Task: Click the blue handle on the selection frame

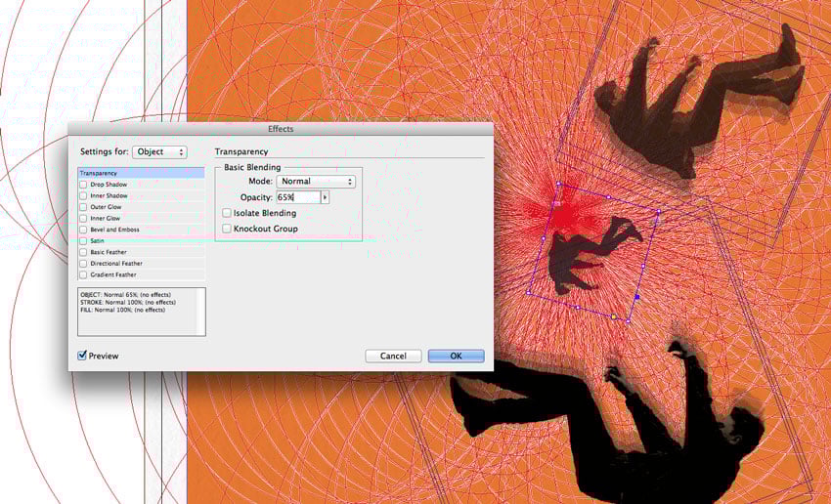Action: (x=637, y=298)
